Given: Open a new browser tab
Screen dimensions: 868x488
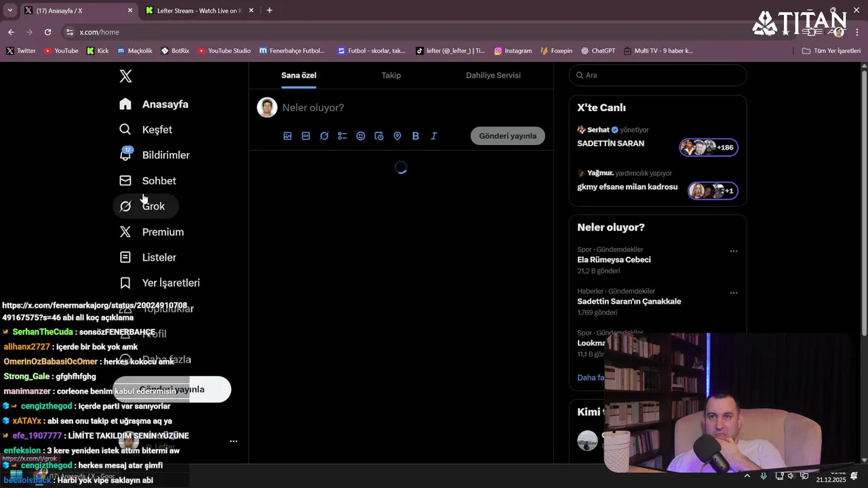Looking at the screenshot, I should (269, 10).
